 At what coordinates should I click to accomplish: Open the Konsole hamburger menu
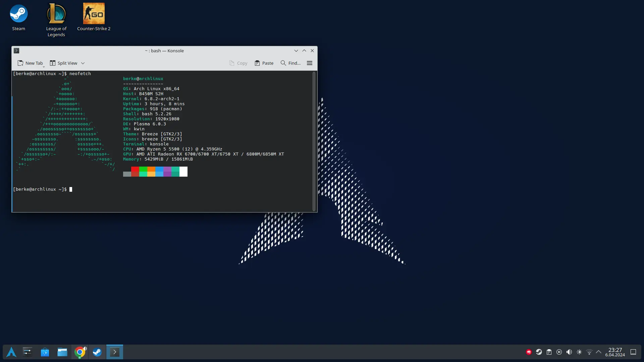(310, 63)
